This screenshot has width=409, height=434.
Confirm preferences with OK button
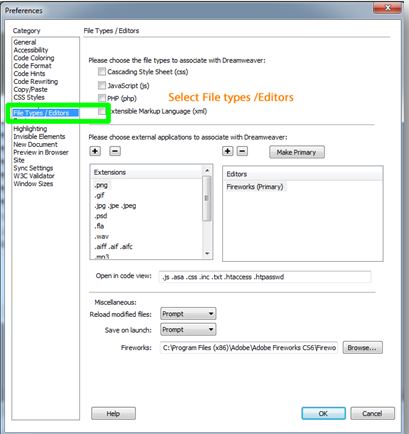(323, 414)
